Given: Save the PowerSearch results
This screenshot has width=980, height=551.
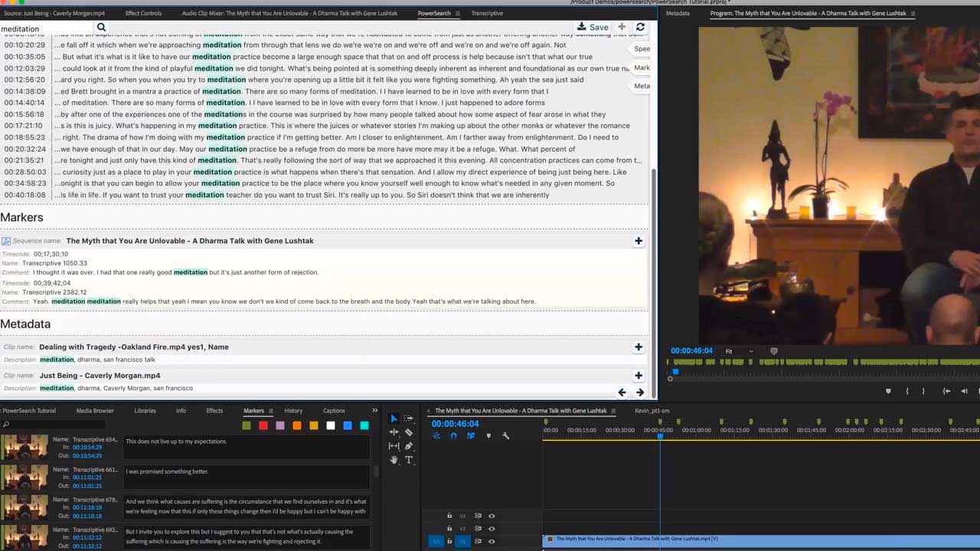Looking at the screenshot, I should point(593,27).
